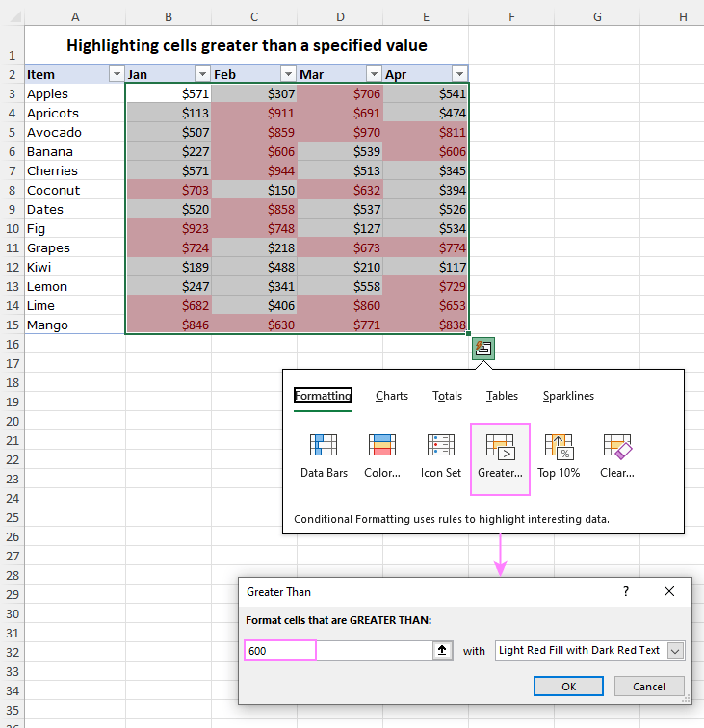The width and height of the screenshot is (704, 728).
Task: Select row 3 header
Action: pos(13,93)
